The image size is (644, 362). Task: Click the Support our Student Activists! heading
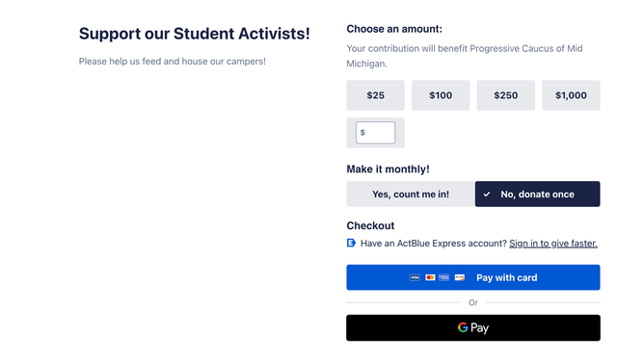click(195, 34)
